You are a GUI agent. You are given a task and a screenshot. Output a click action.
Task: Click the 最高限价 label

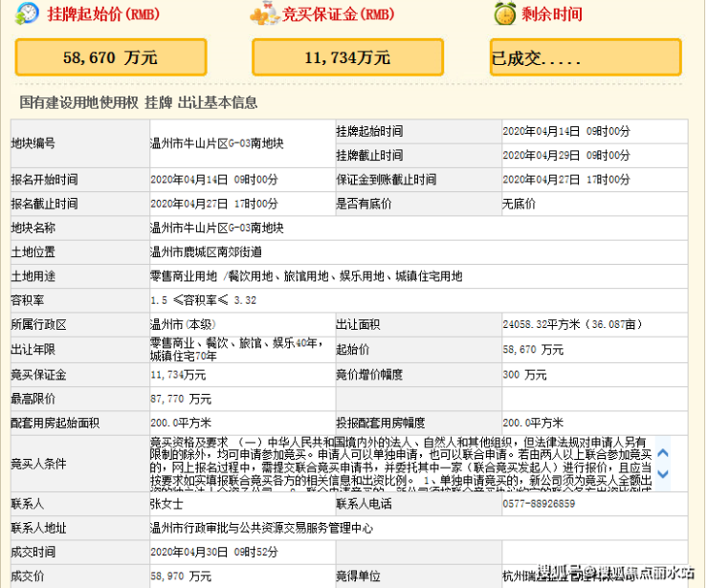tap(33, 399)
